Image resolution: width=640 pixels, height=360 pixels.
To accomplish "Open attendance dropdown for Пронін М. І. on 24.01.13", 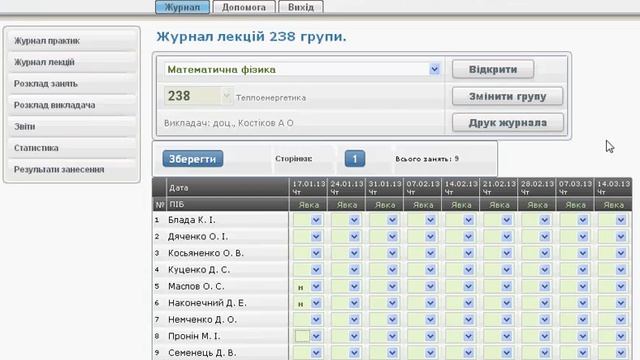I will click(x=354, y=336).
